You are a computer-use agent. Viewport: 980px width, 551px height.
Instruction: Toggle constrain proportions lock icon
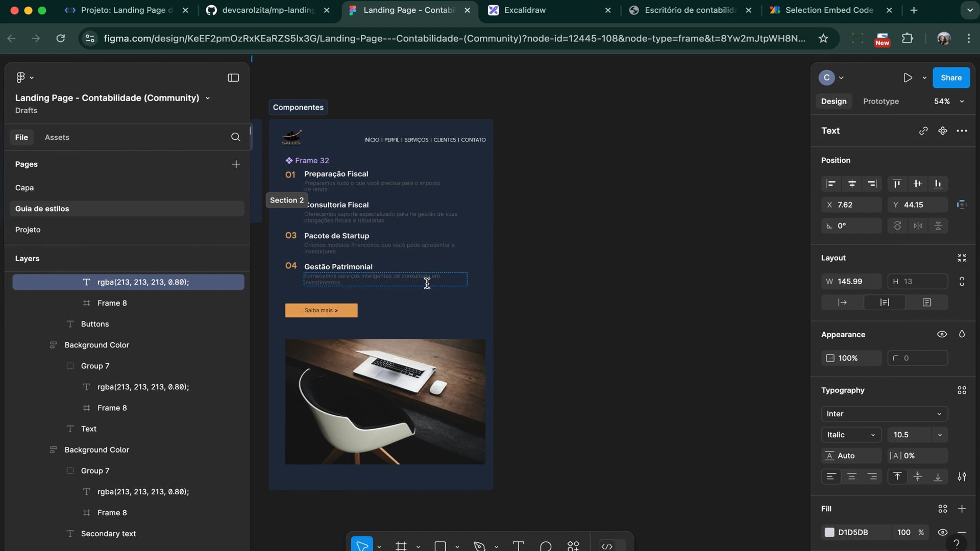click(962, 281)
